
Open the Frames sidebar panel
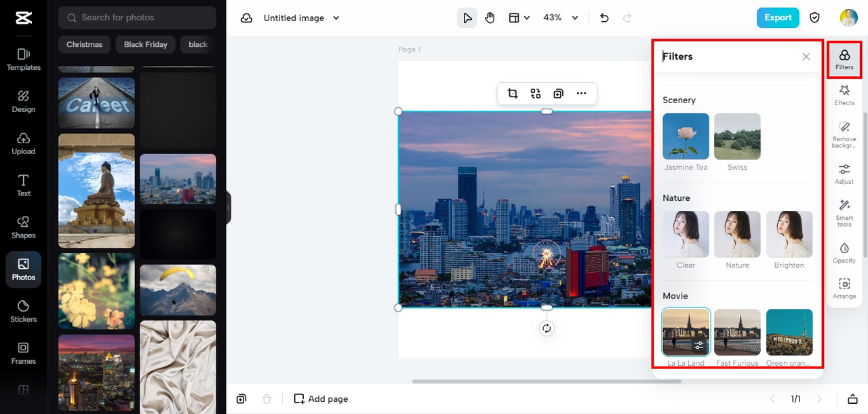[x=24, y=354]
